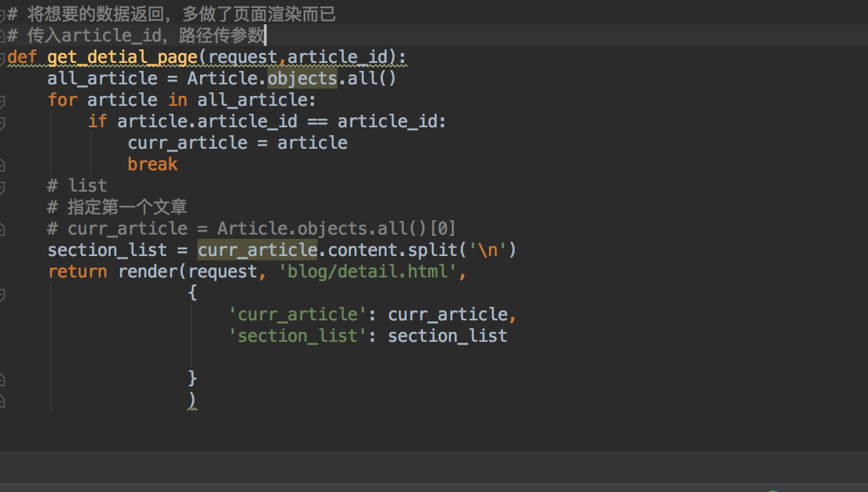Collapse fold marker beside opening curly brace line
868x492 pixels.
(x=2, y=294)
